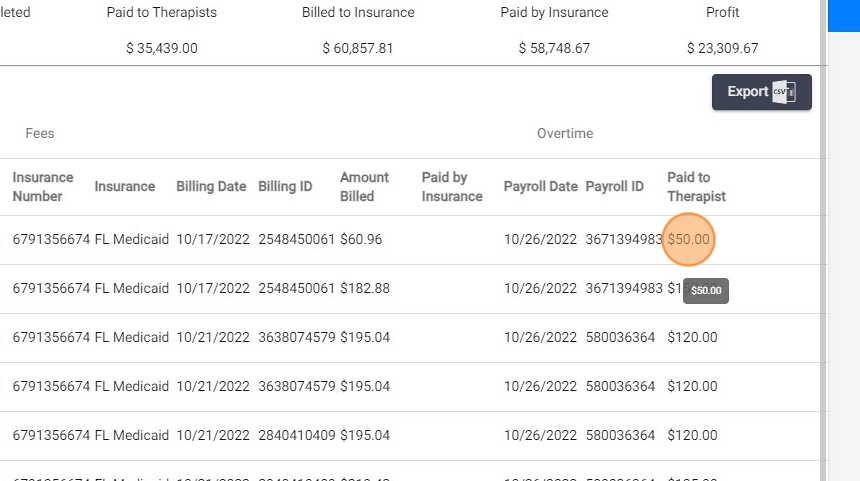Image resolution: width=860 pixels, height=481 pixels.
Task: Select the Profit total $23,309.67
Action: 722,48
